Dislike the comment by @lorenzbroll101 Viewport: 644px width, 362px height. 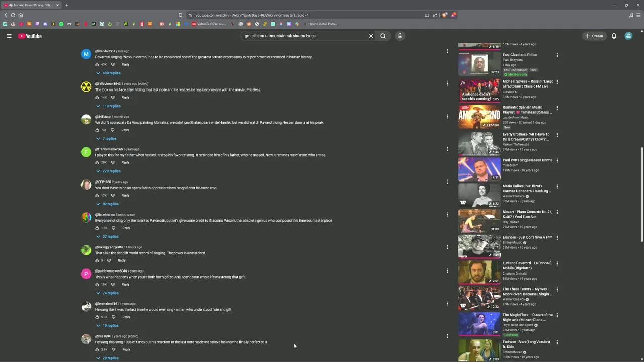114,317
